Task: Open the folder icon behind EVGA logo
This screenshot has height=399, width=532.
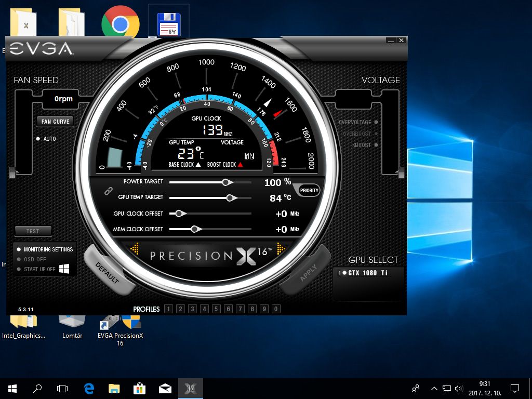Action: click(x=23, y=22)
